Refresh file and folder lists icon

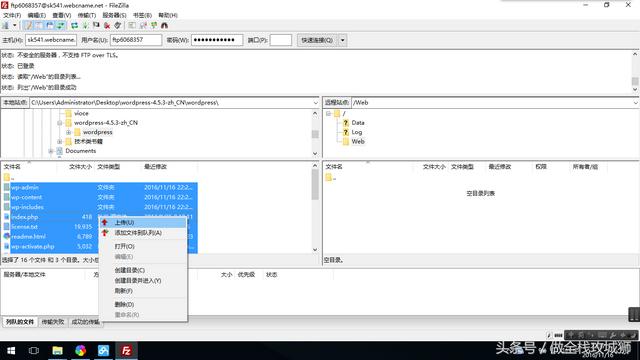click(x=74, y=25)
